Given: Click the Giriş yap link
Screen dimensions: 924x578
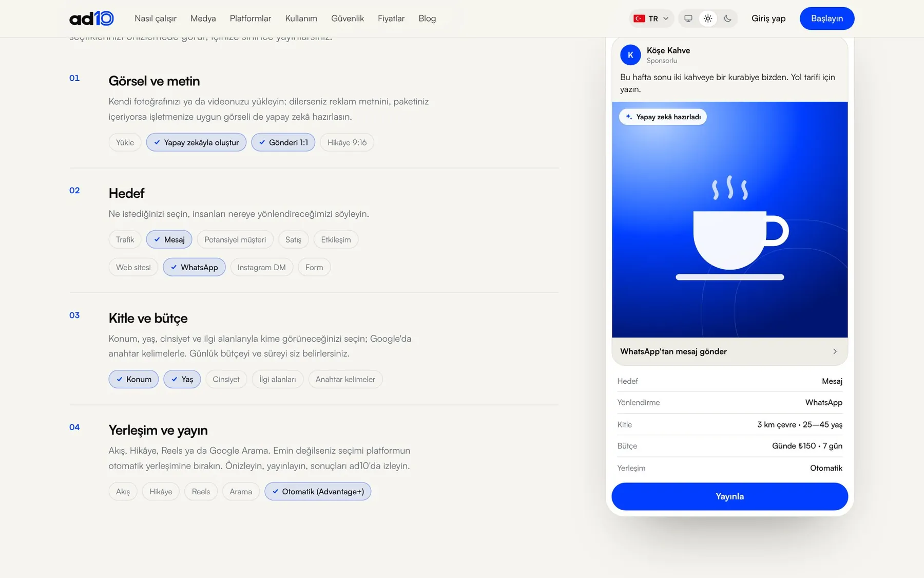Looking at the screenshot, I should tap(768, 18).
